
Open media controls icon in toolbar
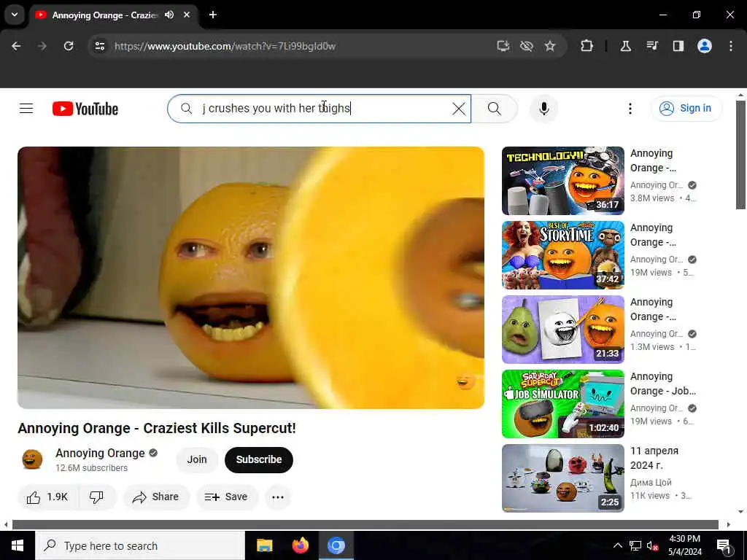click(652, 46)
